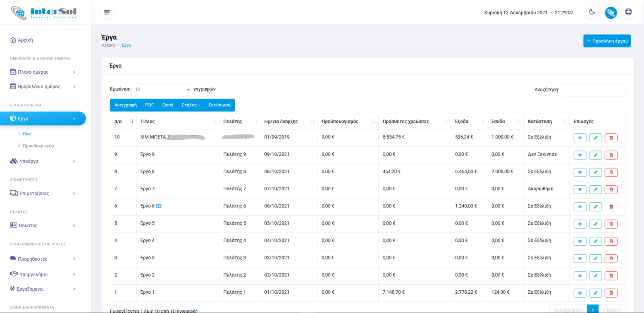Image resolution: width=644 pixels, height=313 pixels.
Task: View Έργο 4 using the eye icon
Action: pos(580,241)
